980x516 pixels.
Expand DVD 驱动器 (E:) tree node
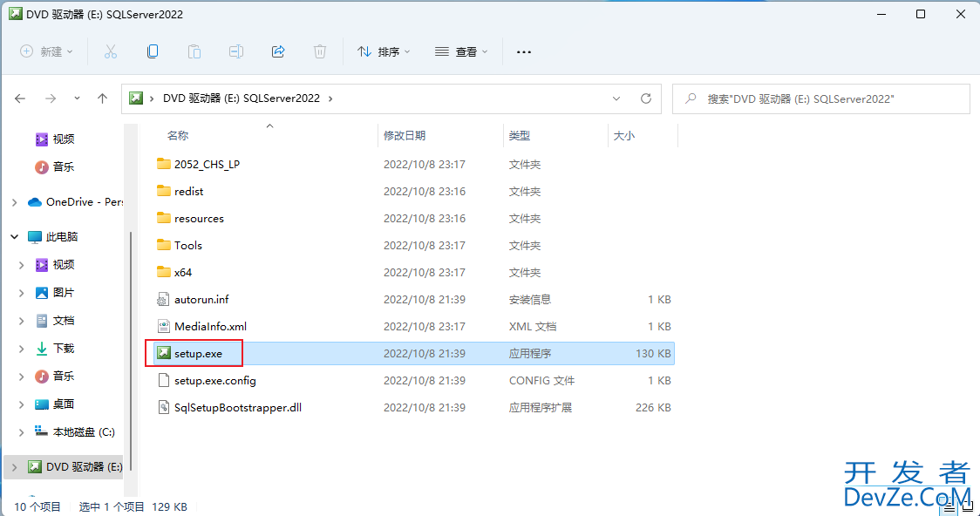pos(14,467)
